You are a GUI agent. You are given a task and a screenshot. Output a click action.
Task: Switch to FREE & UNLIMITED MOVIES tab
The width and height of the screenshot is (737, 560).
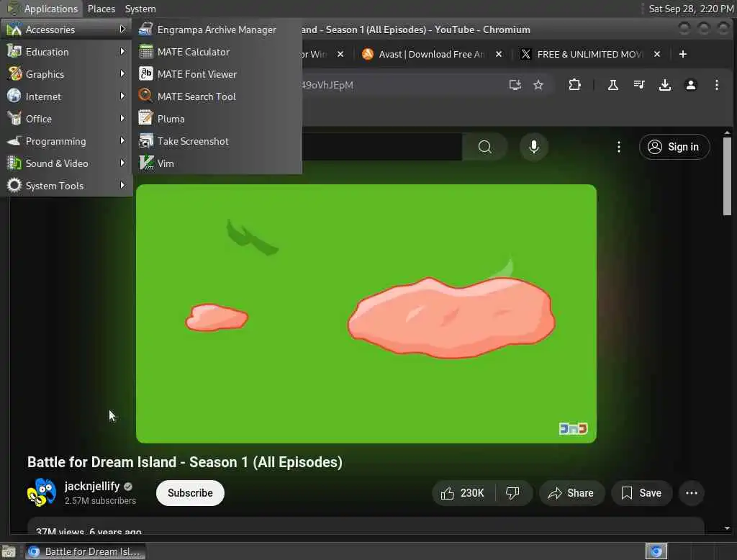pyautogui.click(x=590, y=54)
